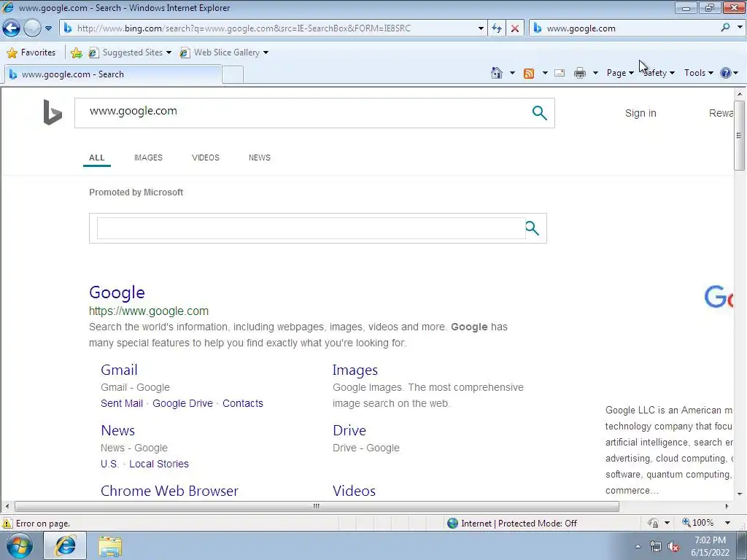Switch to the VIDEOS results tab

click(205, 157)
